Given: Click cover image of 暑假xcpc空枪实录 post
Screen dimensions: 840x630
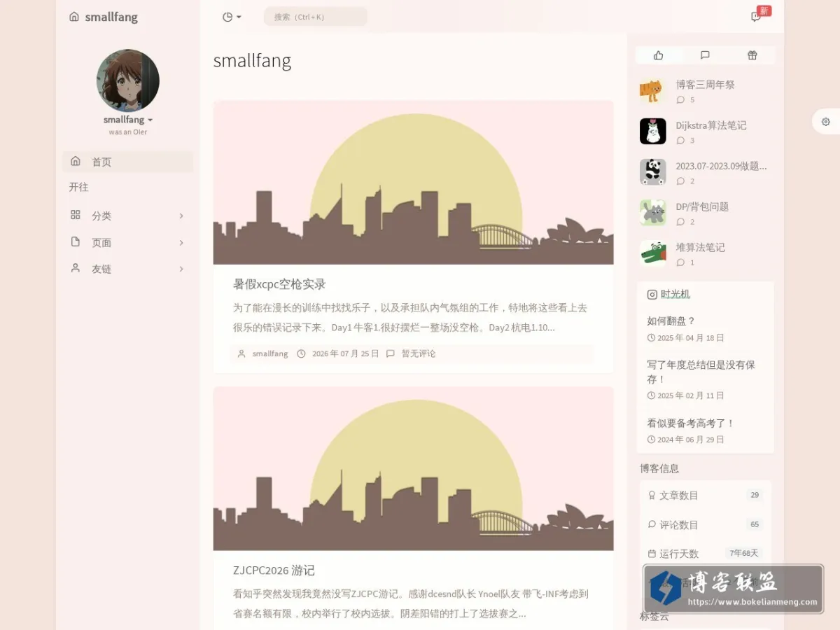Looking at the screenshot, I should [413, 183].
